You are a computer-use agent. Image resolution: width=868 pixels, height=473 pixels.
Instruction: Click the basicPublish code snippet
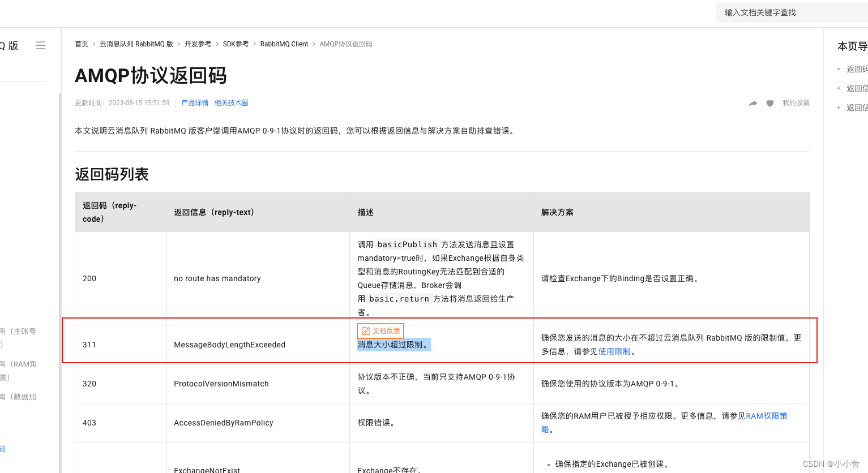407,244
